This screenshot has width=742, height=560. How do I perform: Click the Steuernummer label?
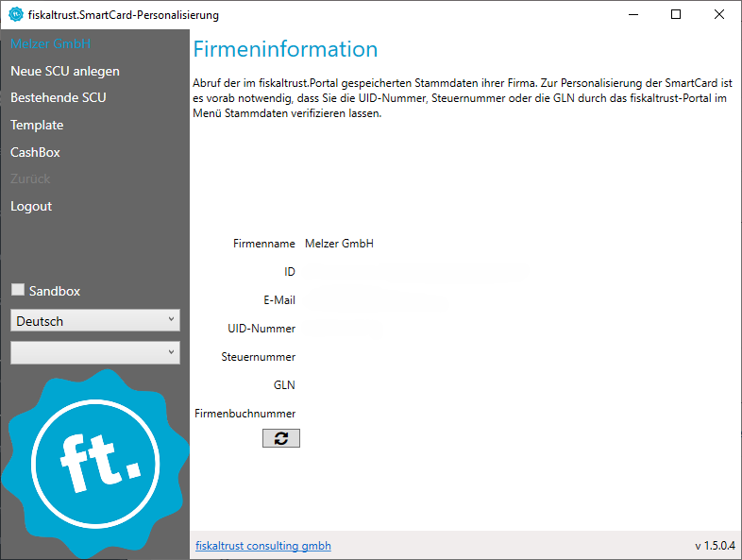pyautogui.click(x=258, y=357)
